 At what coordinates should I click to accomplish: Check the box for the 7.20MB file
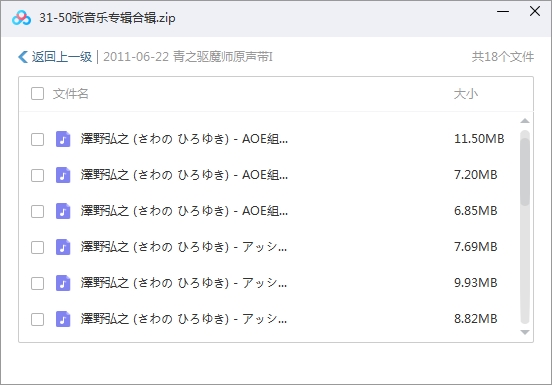pyautogui.click(x=37, y=175)
